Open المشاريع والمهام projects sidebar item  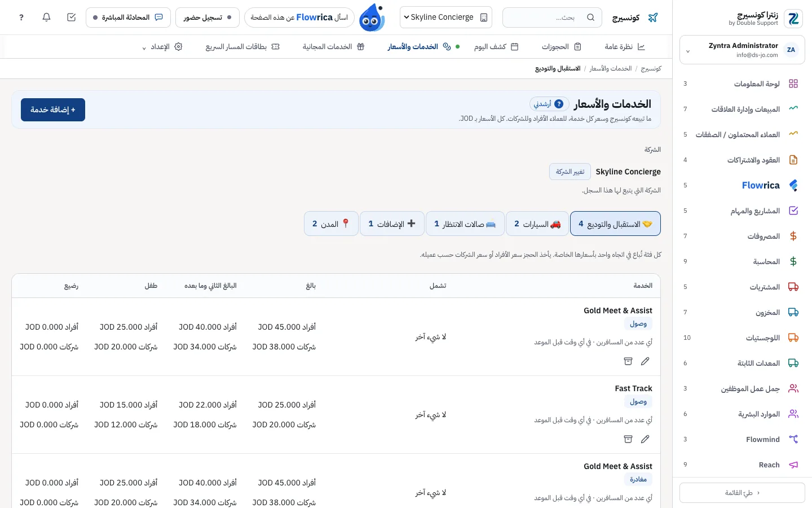pos(742,211)
